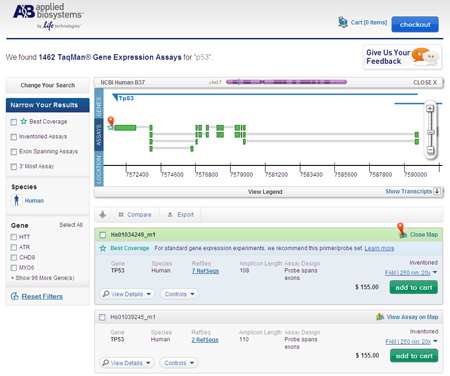Click the pin icon beside Close Map

(x=401, y=230)
